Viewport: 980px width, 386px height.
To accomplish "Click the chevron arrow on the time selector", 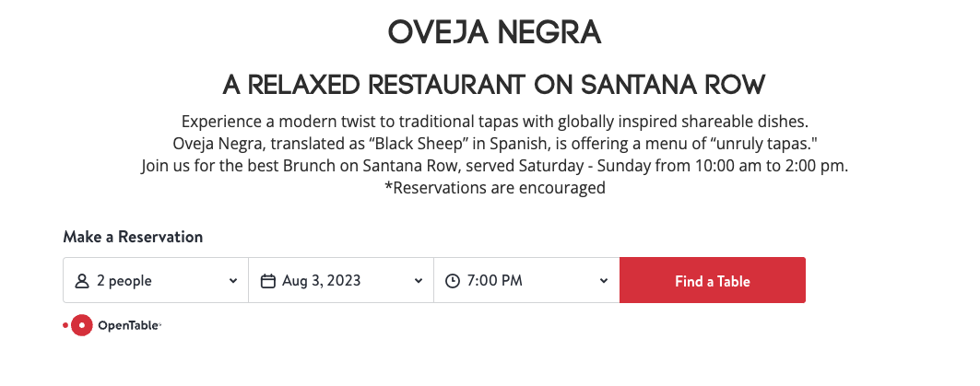I will [604, 281].
